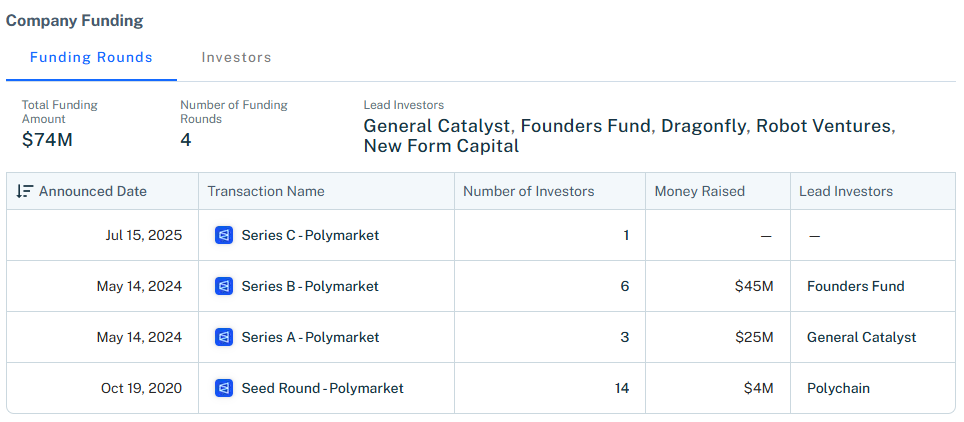964x422 pixels.
Task: Open the Series A - Polymarket transaction
Action: (310, 338)
